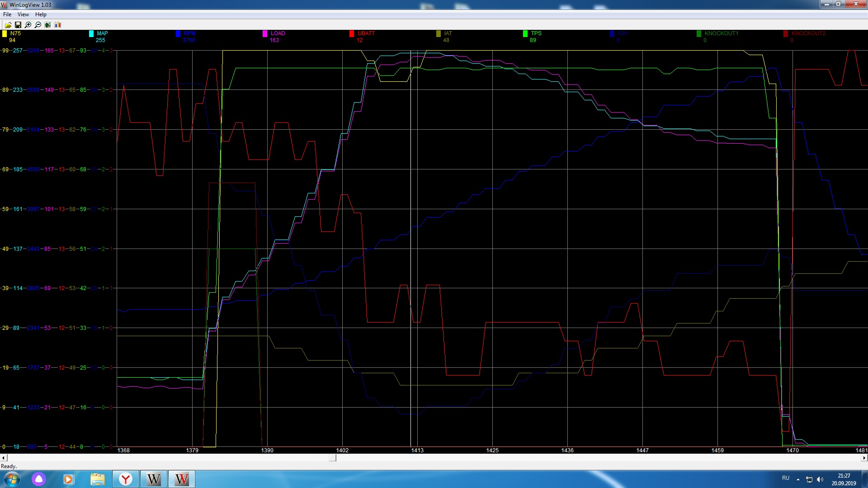Click the landscape picture toolbar icon

(x=48, y=25)
